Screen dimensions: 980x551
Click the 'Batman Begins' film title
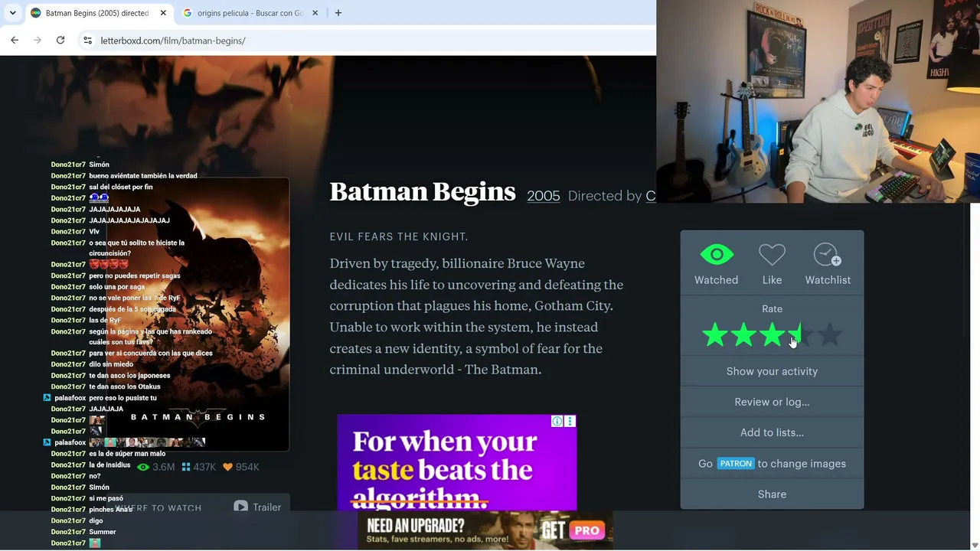pyautogui.click(x=423, y=192)
